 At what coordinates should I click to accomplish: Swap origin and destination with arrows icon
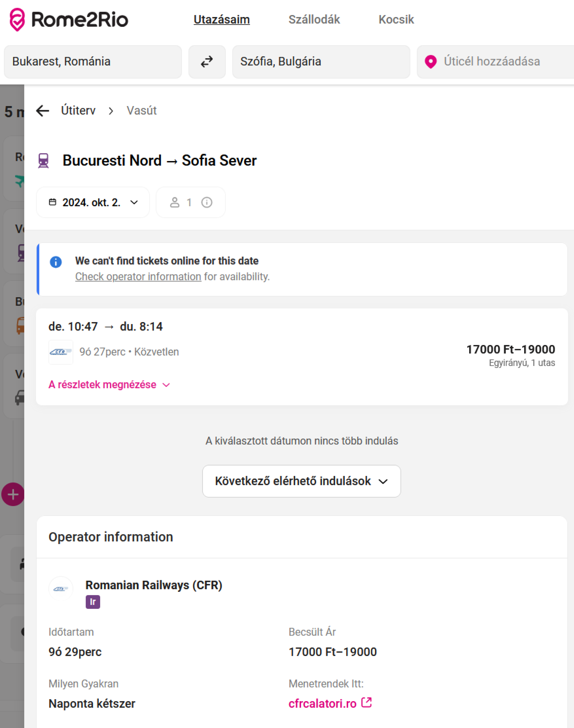coord(207,62)
